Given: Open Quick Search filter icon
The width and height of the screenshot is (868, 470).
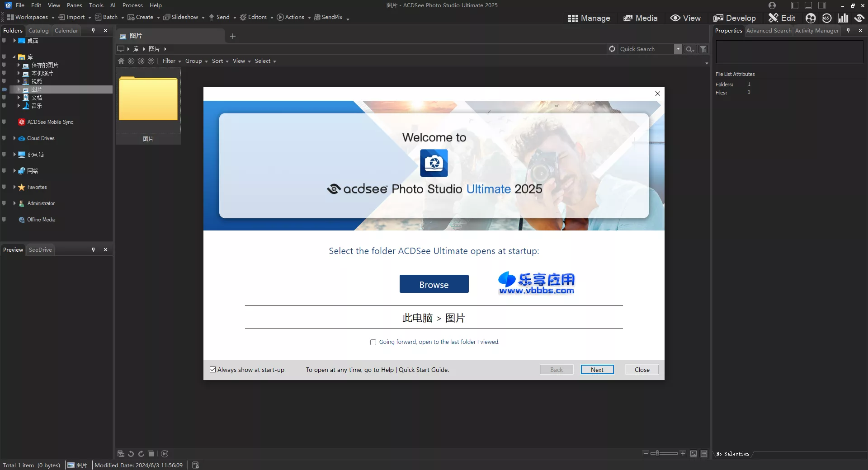Looking at the screenshot, I should pos(703,49).
